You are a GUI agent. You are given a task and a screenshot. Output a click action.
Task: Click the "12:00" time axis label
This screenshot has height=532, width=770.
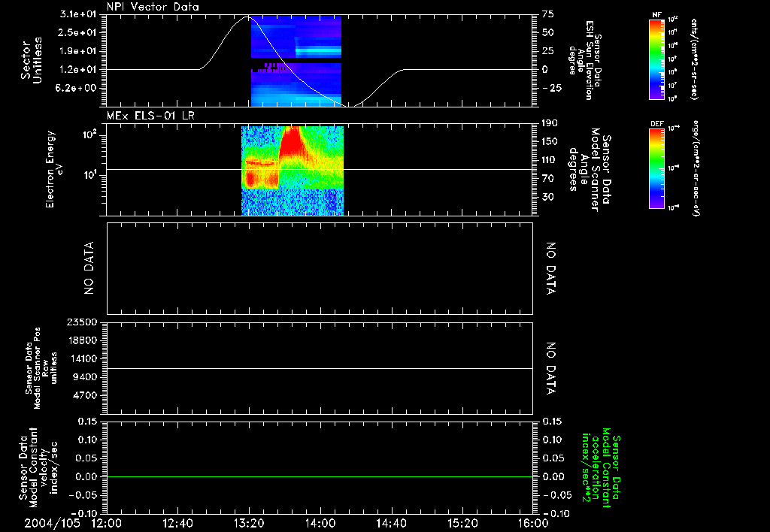107,523
